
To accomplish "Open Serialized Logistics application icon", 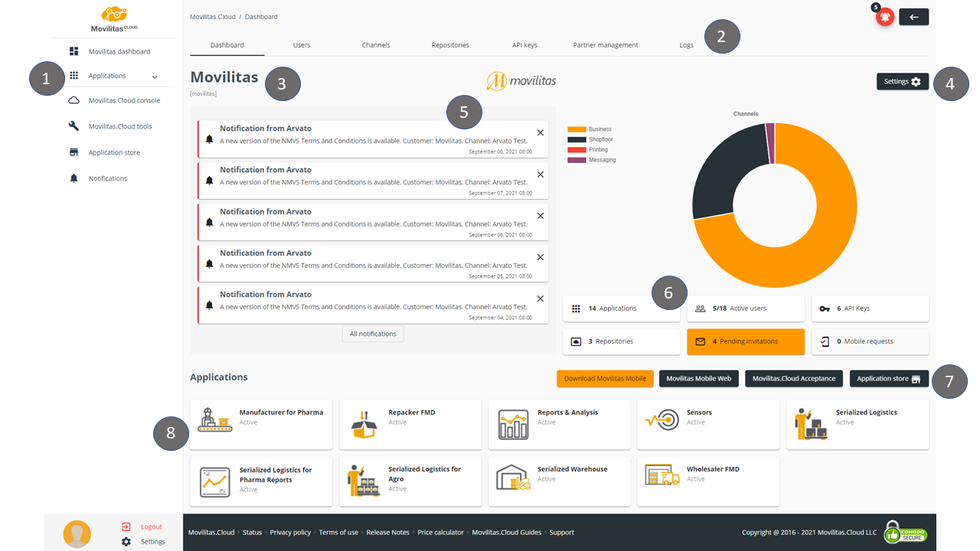I will click(x=812, y=424).
